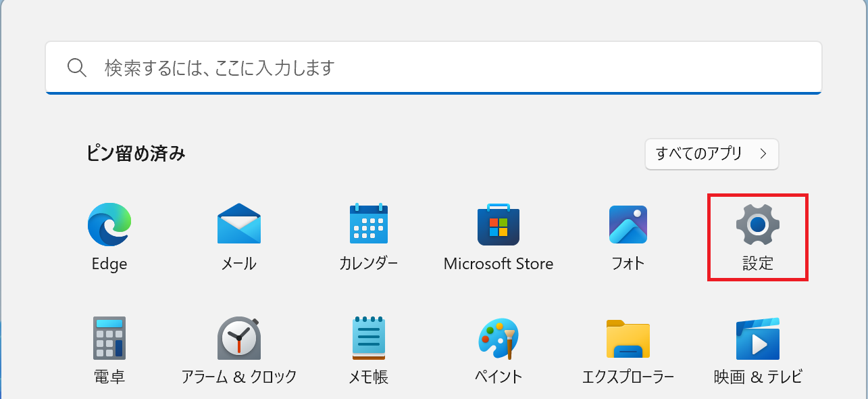This screenshot has width=868, height=399.
Task: Launch the ペイント paint app
Action: click(499, 338)
